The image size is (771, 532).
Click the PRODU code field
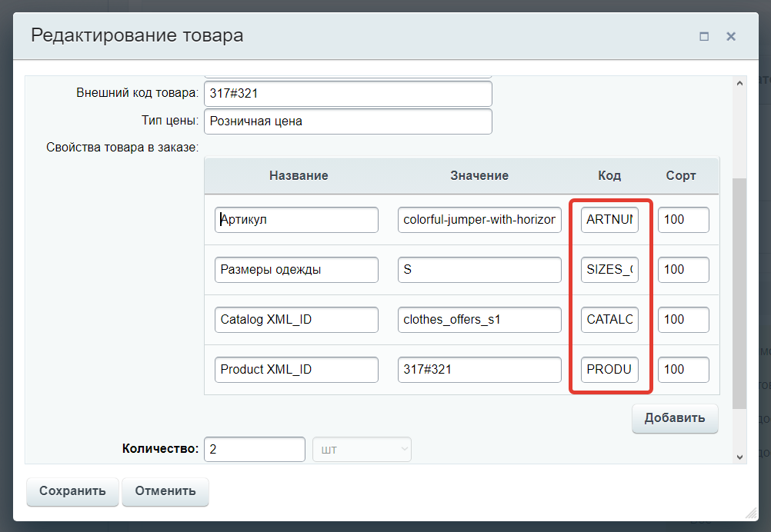coord(609,370)
